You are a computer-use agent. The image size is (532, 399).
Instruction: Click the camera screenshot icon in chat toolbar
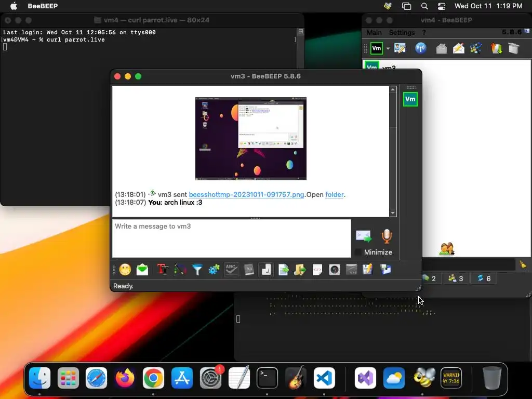coord(334,270)
